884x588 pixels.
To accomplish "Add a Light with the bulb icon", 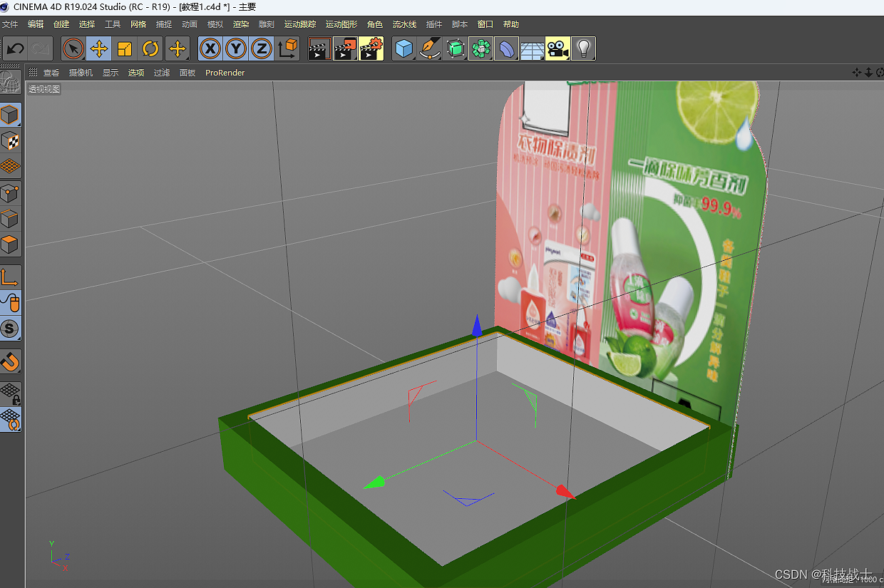I will [583, 48].
